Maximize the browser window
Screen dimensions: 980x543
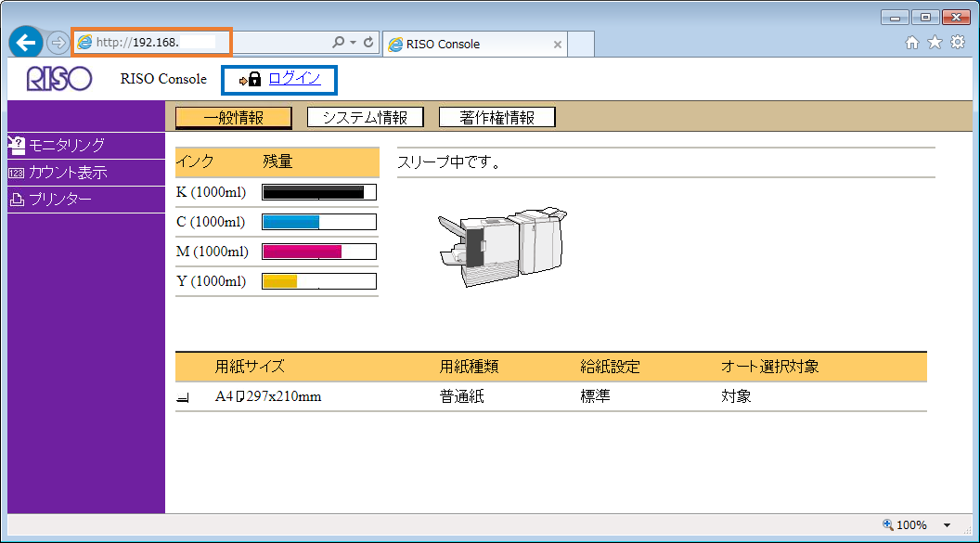[925, 18]
